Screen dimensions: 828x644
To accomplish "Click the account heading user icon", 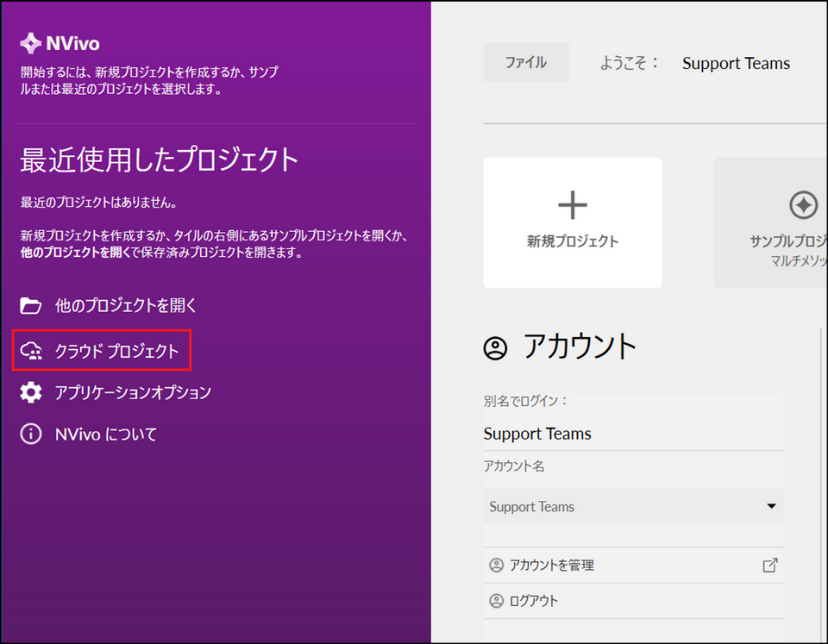I will tap(496, 347).
